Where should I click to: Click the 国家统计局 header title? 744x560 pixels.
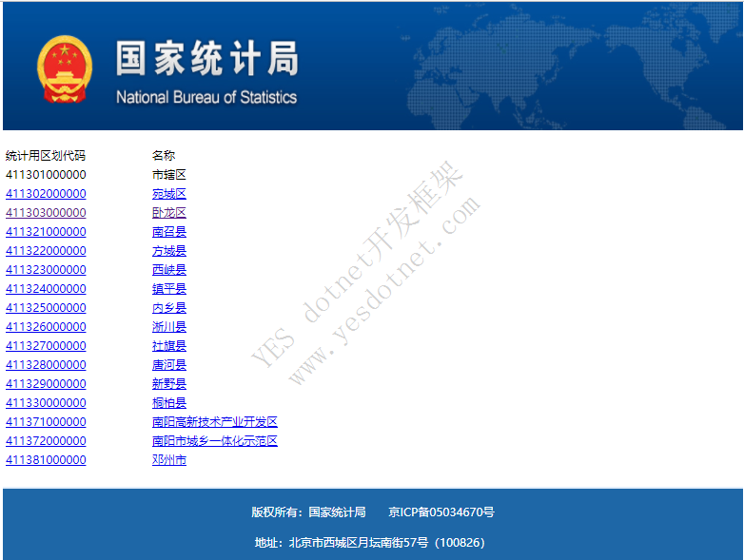click(x=206, y=59)
